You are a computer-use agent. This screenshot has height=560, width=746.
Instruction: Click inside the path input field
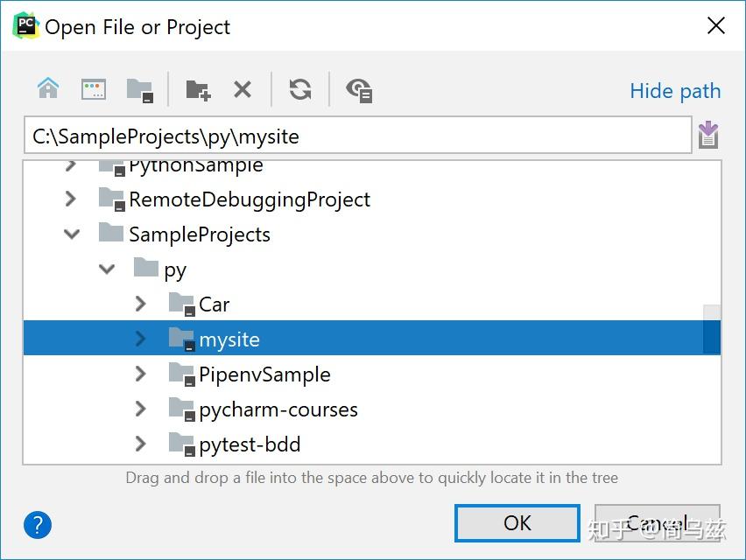350,134
